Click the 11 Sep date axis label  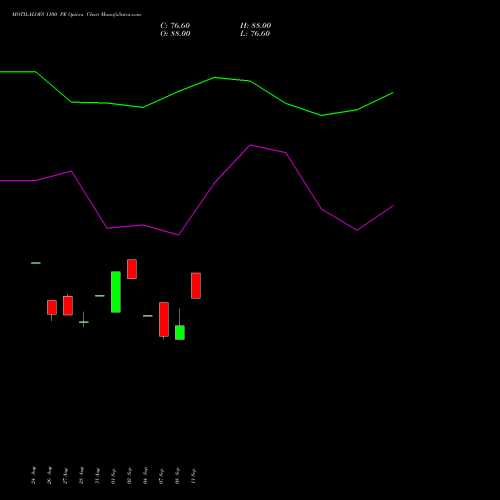pyautogui.click(x=193, y=476)
